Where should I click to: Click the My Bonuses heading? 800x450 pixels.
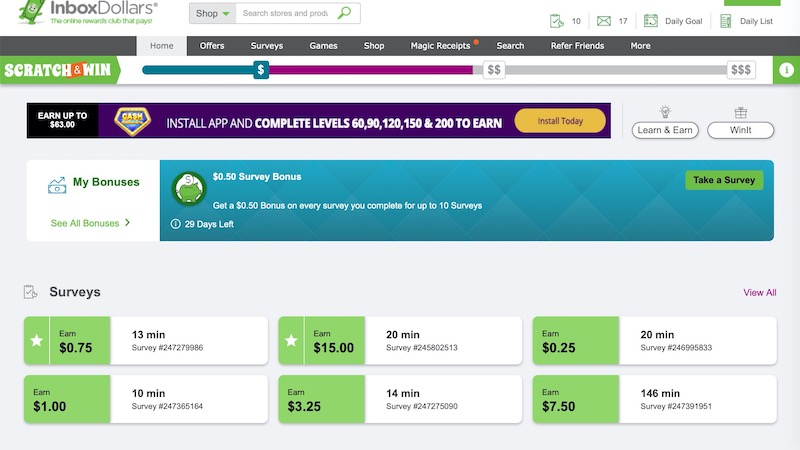click(106, 182)
